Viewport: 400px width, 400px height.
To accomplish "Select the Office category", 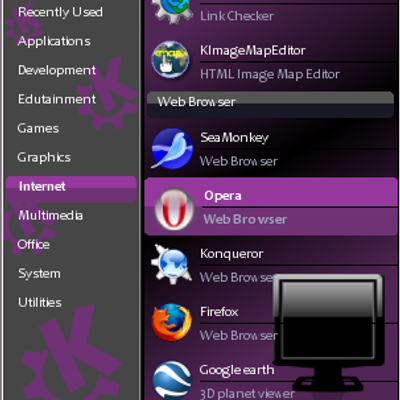I will tap(33, 244).
